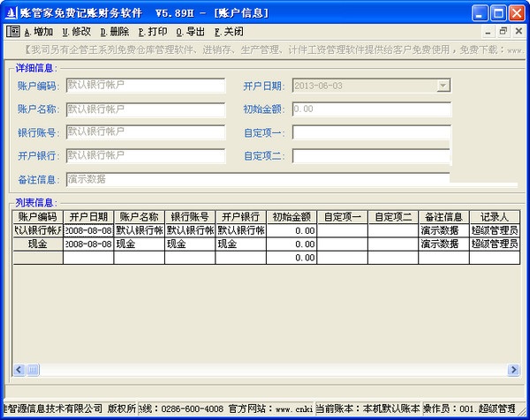
Task: Click the 初始金额 column header
Action: point(291,217)
